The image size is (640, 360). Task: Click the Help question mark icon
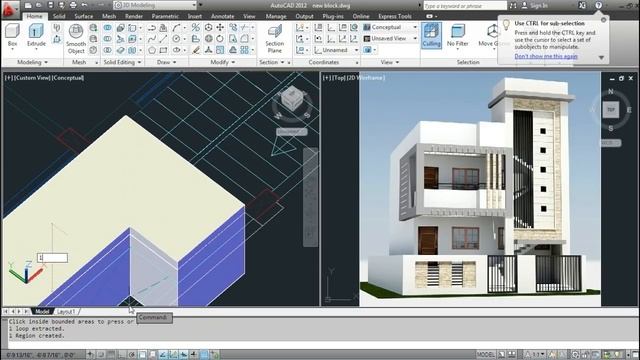coord(598,5)
